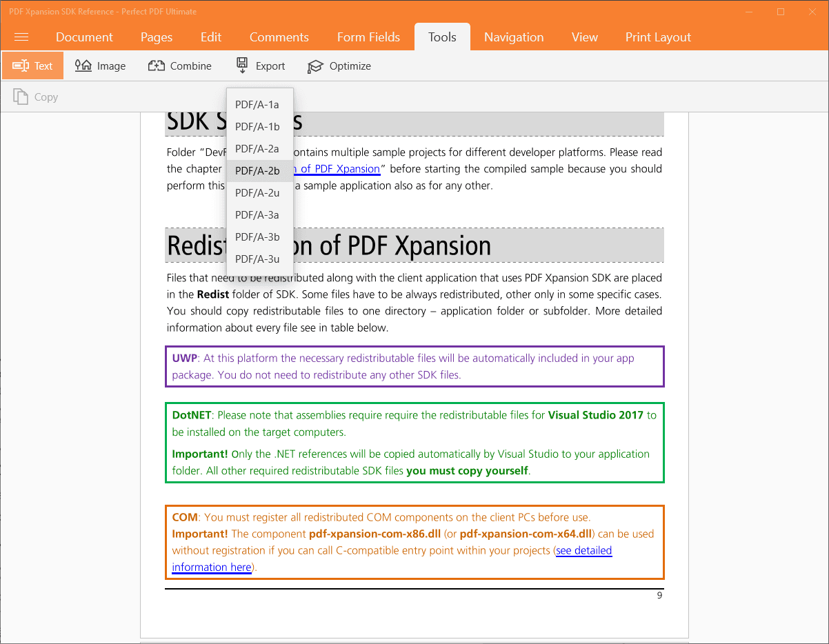
Task: Click 'pdf-xpansion-com-x64.dll' text
Action: [x=526, y=534]
